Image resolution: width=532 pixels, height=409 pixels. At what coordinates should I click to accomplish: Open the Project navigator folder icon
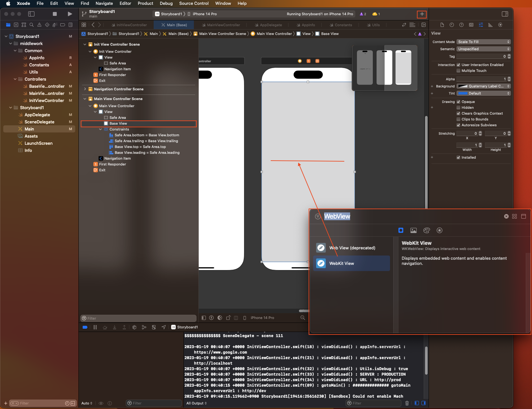pos(8,25)
